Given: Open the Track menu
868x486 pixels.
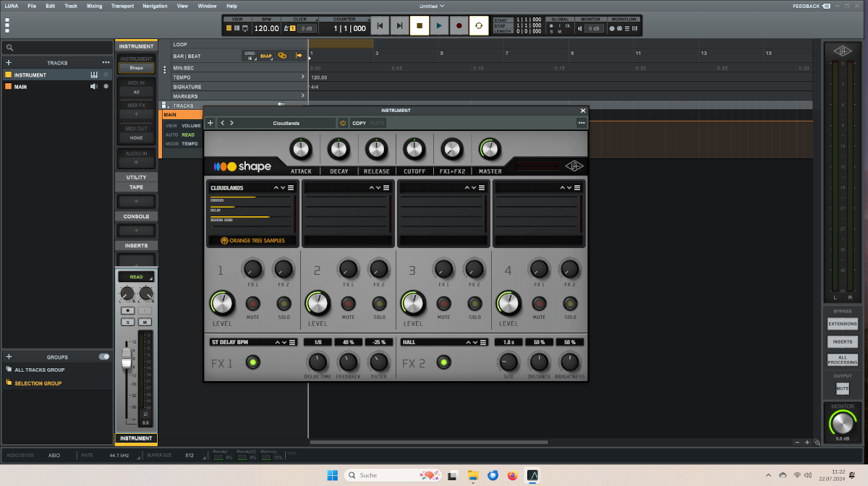Looking at the screenshot, I should (x=71, y=6).
